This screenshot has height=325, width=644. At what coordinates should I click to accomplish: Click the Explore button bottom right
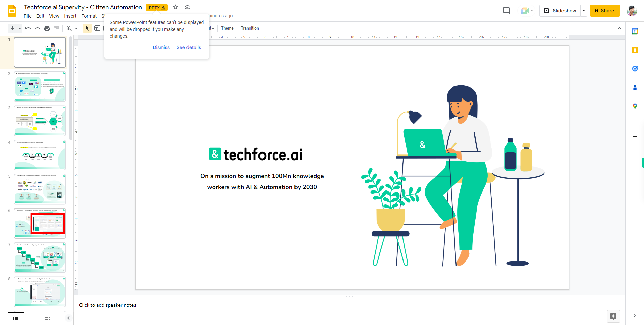pyautogui.click(x=613, y=316)
